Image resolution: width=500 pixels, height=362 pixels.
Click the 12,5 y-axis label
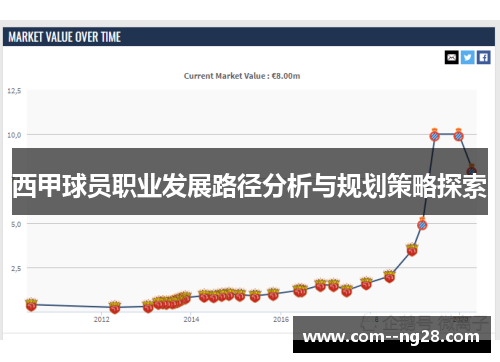click(x=14, y=91)
